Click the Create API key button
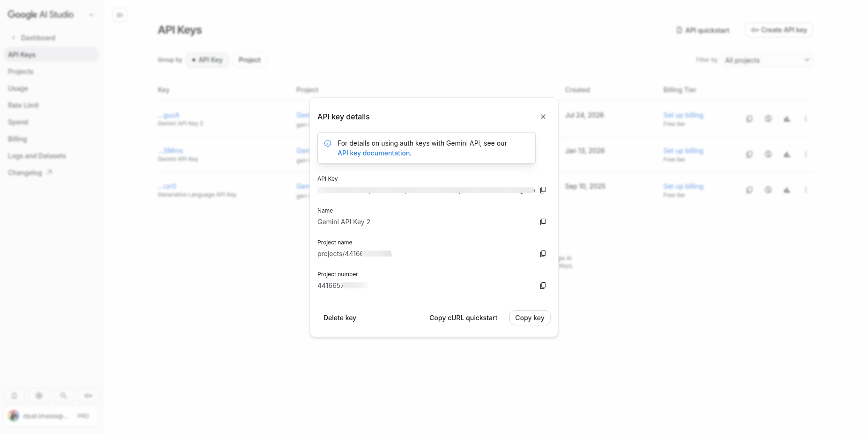 click(779, 30)
